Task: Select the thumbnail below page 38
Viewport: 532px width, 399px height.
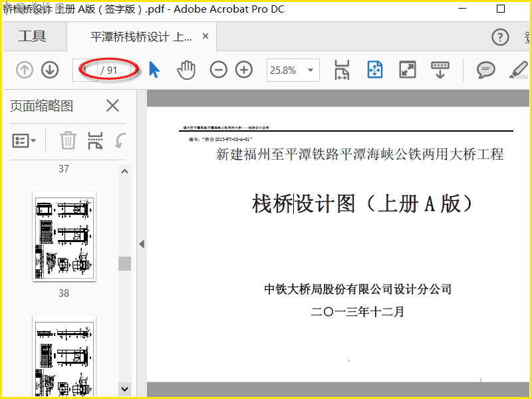Action: [64, 356]
